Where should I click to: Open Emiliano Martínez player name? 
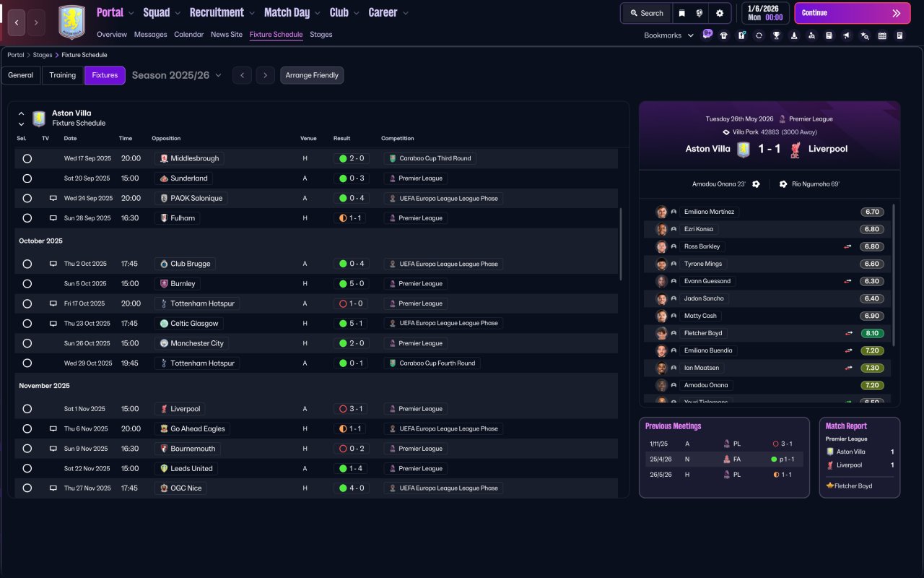[x=709, y=212]
